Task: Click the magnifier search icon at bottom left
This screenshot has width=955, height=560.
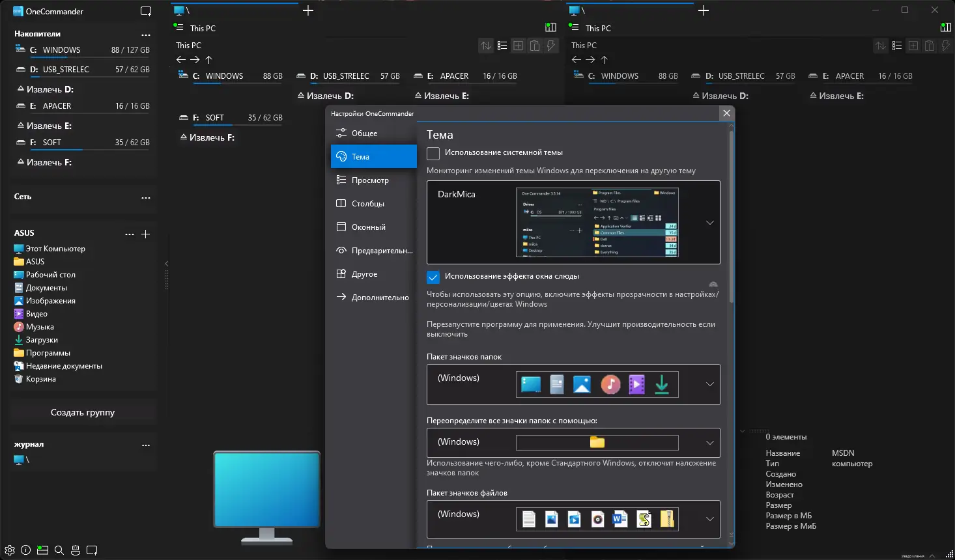Action: [x=59, y=550]
